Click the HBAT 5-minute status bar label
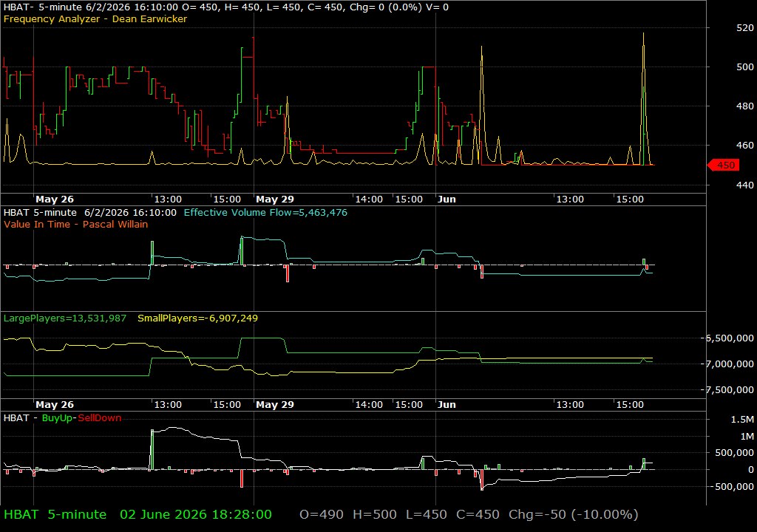Screen dimensions: 757x532 click(x=55, y=514)
